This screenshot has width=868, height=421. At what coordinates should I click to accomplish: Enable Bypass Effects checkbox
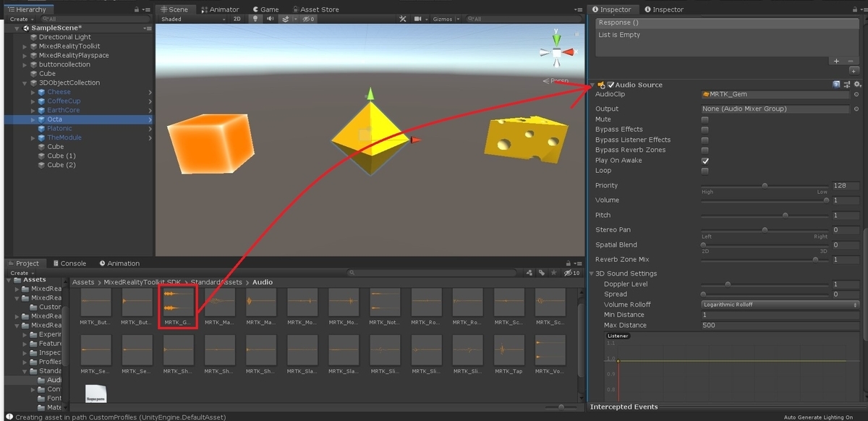[705, 129]
